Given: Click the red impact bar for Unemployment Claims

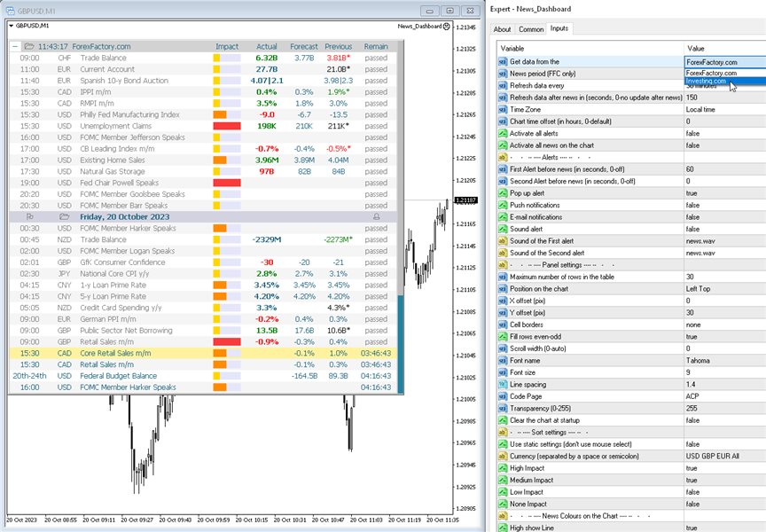Looking at the screenshot, I should pyautogui.click(x=227, y=126).
